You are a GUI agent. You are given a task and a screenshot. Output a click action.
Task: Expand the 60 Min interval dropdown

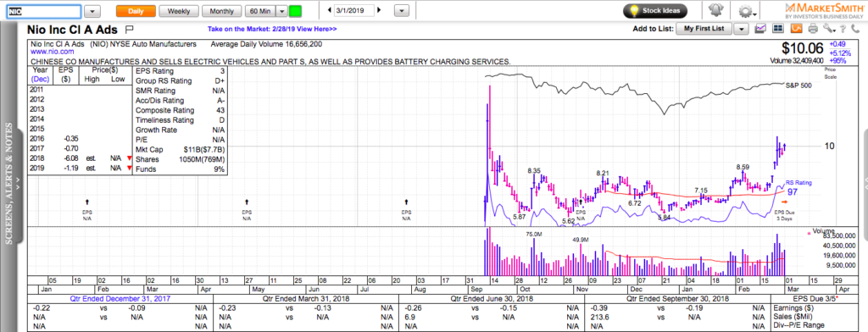(281, 11)
